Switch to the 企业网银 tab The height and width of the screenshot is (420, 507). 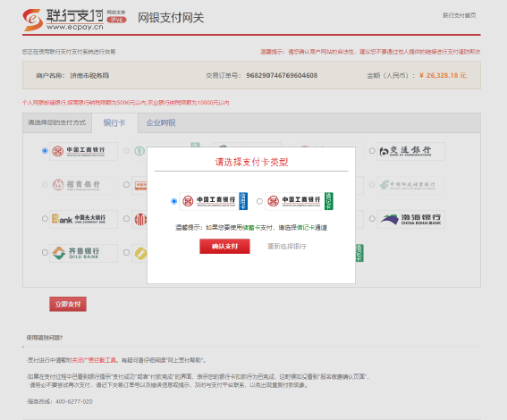[x=161, y=122]
